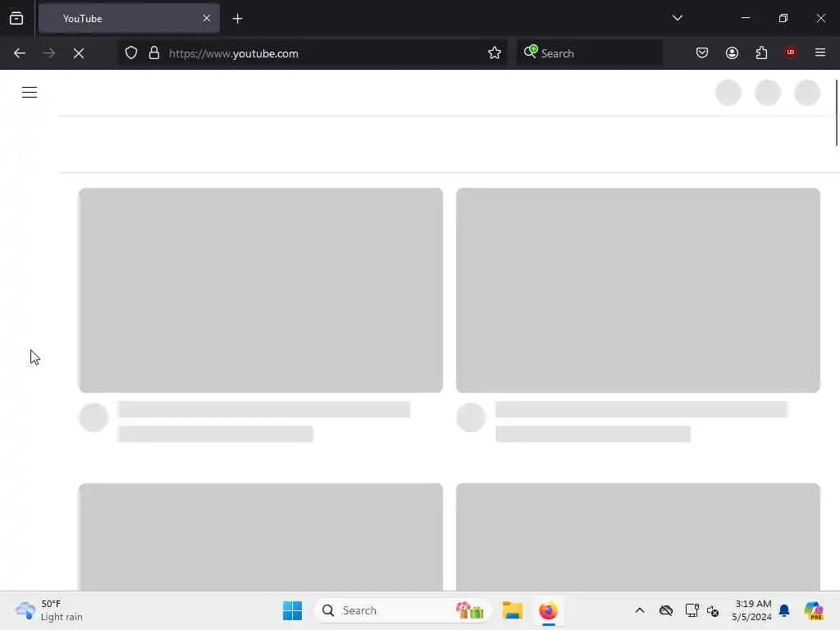Open the Firefox View button
This screenshot has height=630, width=840.
(x=16, y=18)
